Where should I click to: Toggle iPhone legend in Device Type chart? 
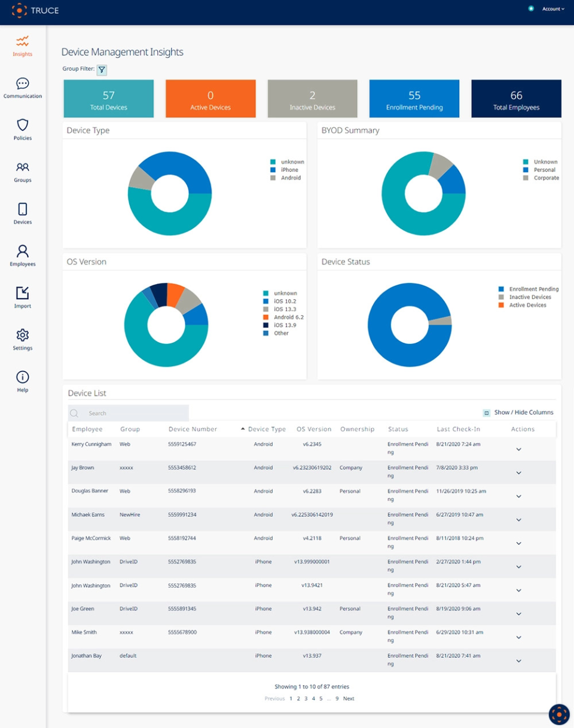pyautogui.click(x=289, y=170)
